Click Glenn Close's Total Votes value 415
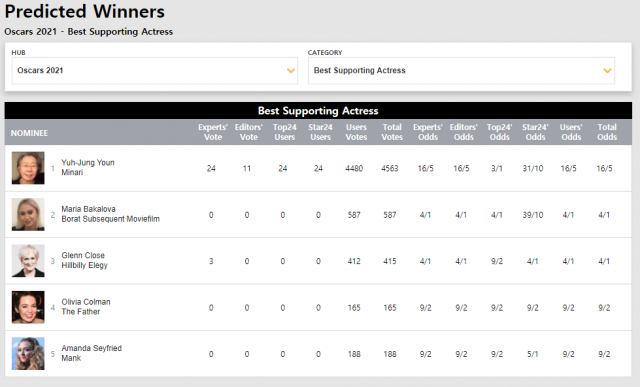Screen dimensions: 640x387 [390, 261]
